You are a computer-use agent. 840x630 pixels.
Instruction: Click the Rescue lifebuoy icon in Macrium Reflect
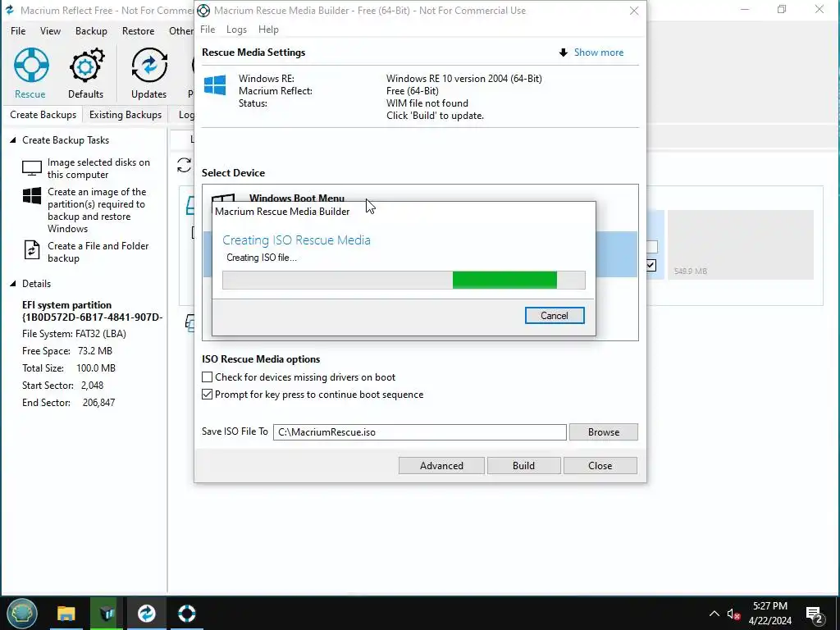click(31, 66)
